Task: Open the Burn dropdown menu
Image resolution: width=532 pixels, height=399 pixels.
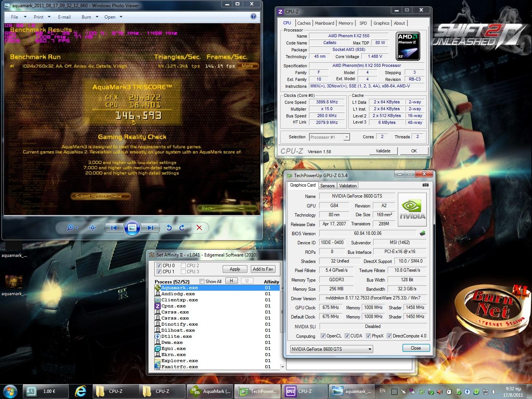Action: 90,17
